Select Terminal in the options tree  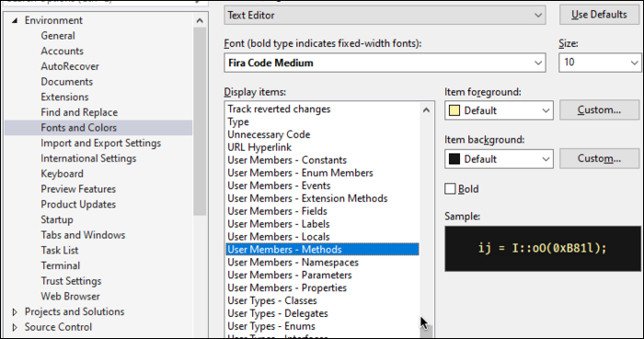[x=61, y=266]
